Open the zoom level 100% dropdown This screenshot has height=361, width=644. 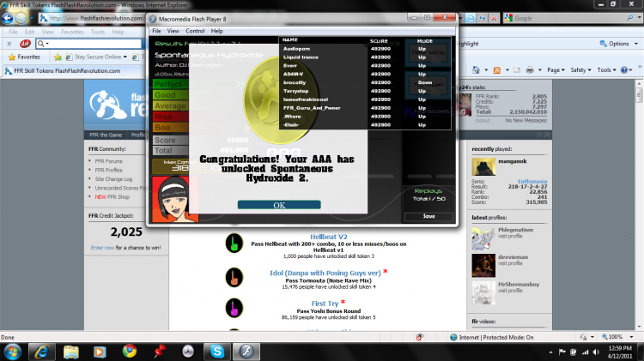point(631,337)
